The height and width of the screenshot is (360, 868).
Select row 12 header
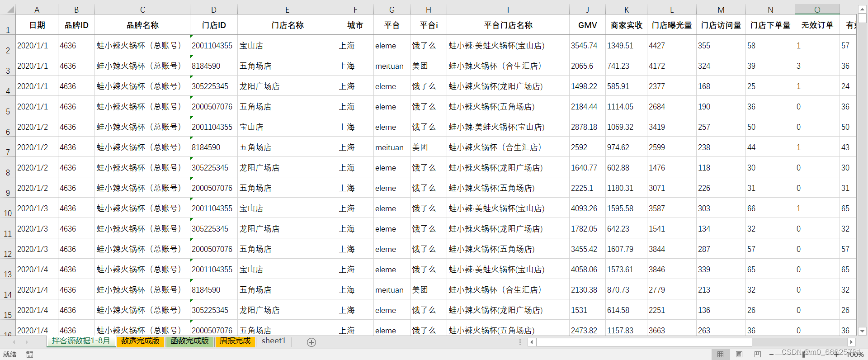point(8,249)
